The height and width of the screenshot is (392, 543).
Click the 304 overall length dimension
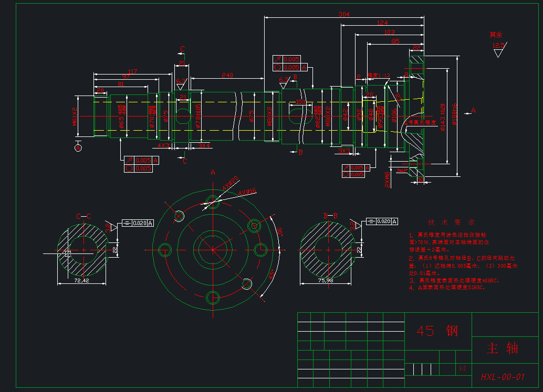(x=344, y=14)
